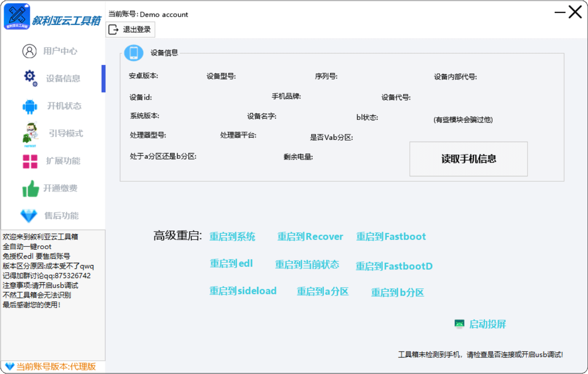
Task: Click the 当前账号版本:代理版 status label
Action: [x=56, y=366]
